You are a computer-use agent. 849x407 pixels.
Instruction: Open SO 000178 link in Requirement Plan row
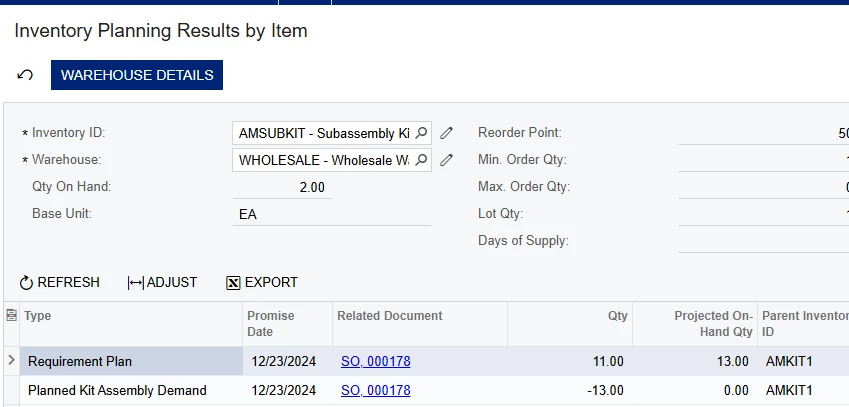(376, 362)
